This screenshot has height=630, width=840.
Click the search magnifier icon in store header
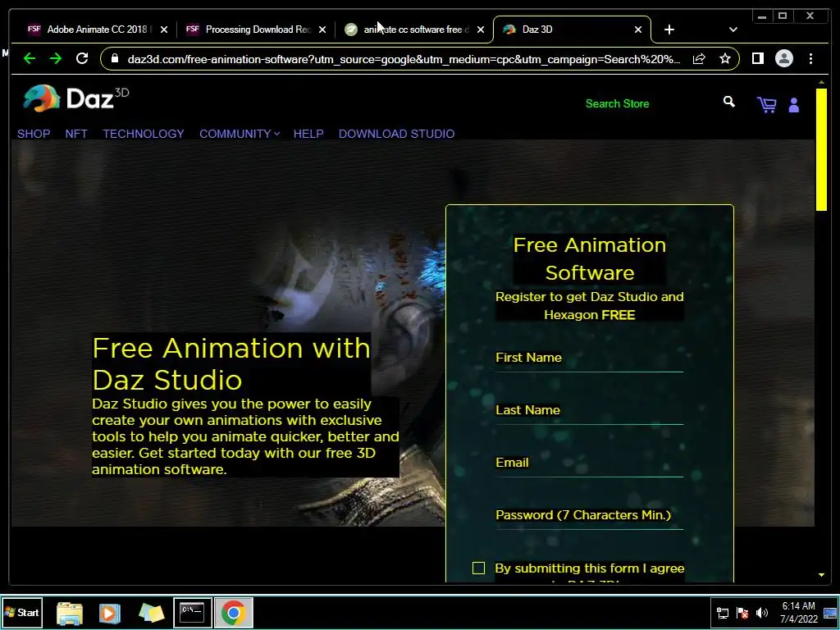(x=728, y=102)
